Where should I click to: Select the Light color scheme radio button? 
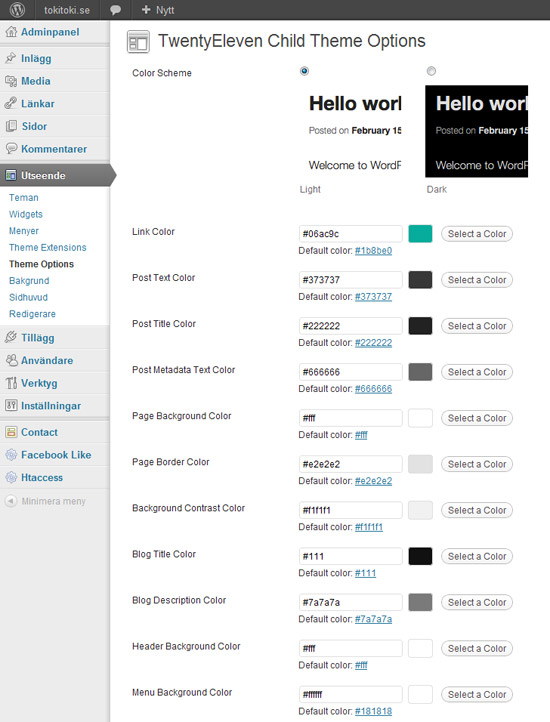[x=304, y=71]
